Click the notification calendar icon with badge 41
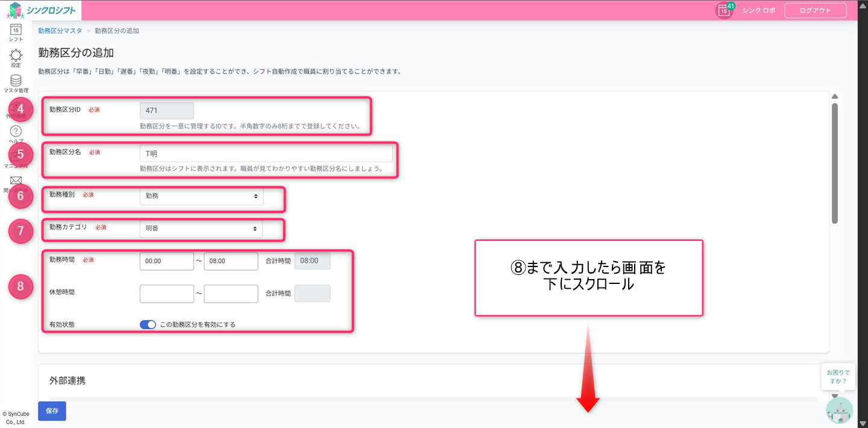 (724, 10)
